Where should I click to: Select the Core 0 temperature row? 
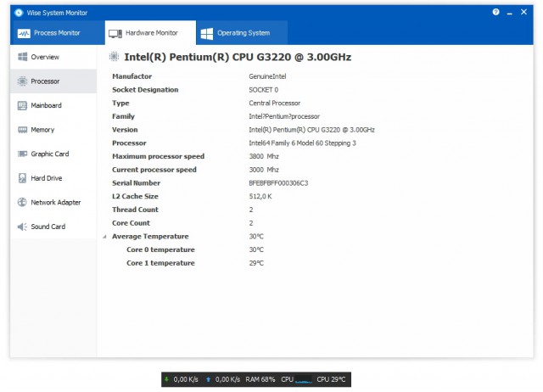coord(315,249)
